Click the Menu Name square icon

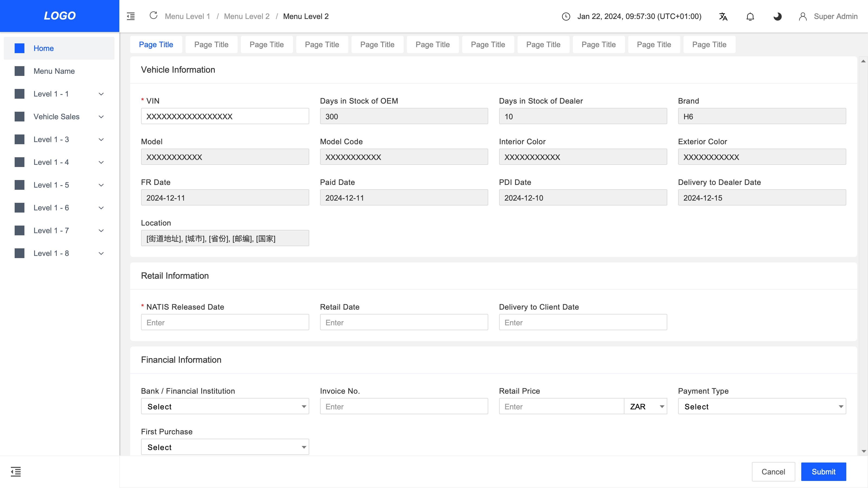[20, 71]
